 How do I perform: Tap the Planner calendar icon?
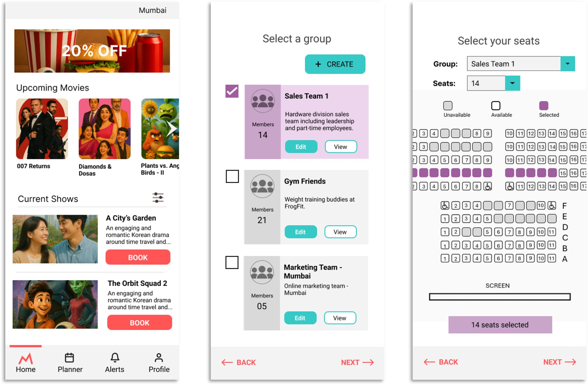click(69, 358)
